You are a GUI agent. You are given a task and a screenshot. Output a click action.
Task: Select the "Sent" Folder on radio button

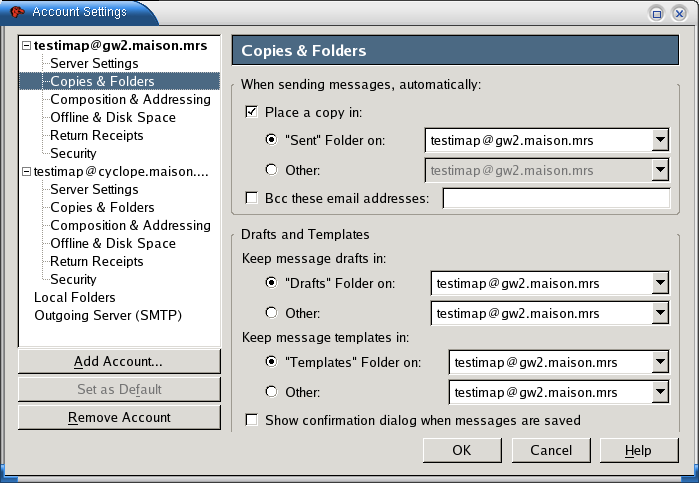[271, 141]
